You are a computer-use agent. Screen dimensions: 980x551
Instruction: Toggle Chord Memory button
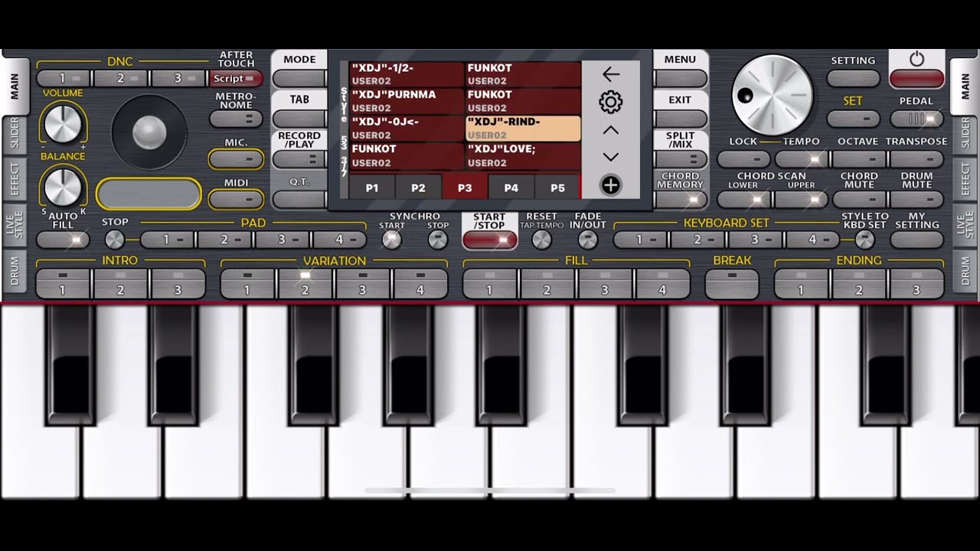(680, 200)
